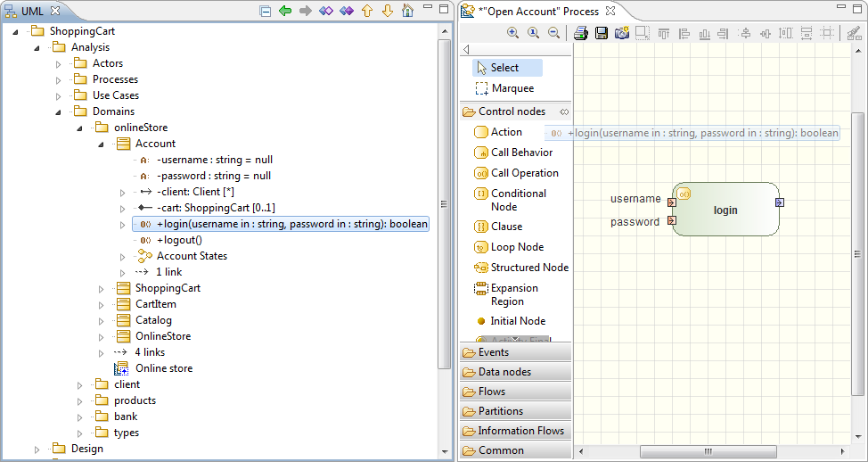The width and height of the screenshot is (868, 462).
Task: Click the Zoom In magnifier icon
Action: (513, 33)
